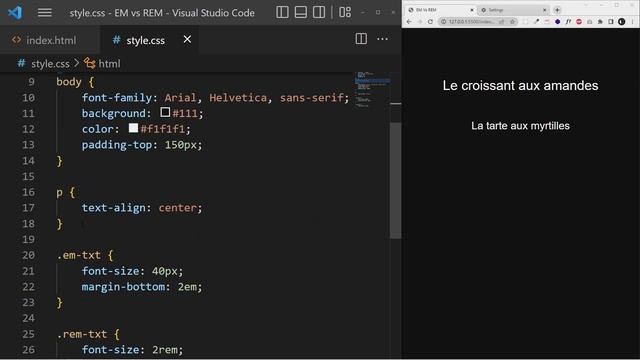
Task: Open Customize Layout in VS Code title bar
Action: [345, 12]
